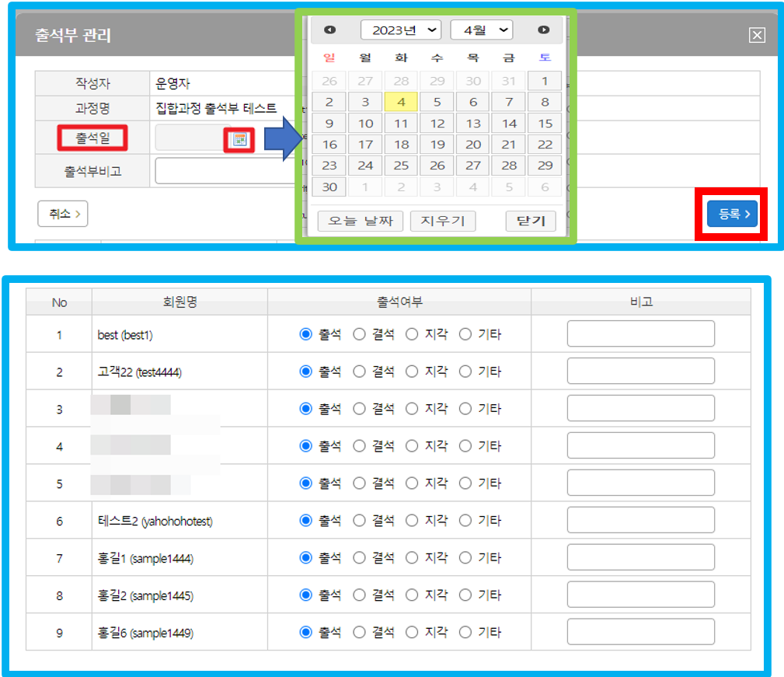Set 고객22 (test4444) to 지각
The height and width of the screenshot is (677, 784).
coord(412,372)
